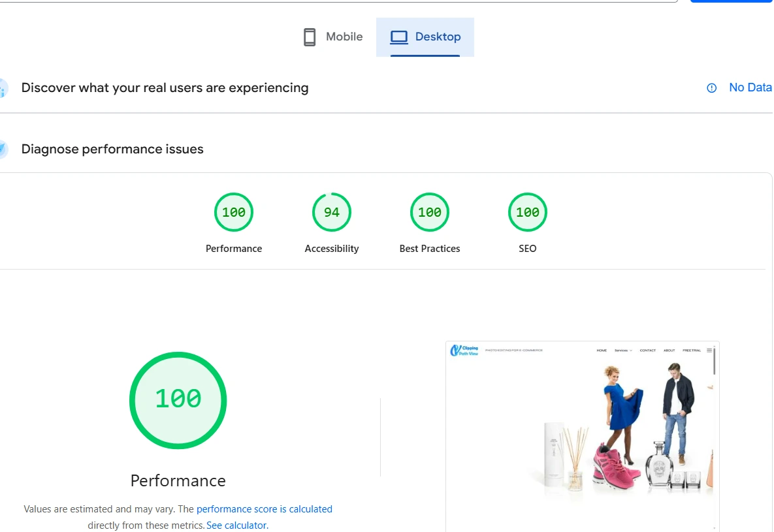Switch to the Mobile tab
This screenshot has width=774, height=532.
coord(332,37)
